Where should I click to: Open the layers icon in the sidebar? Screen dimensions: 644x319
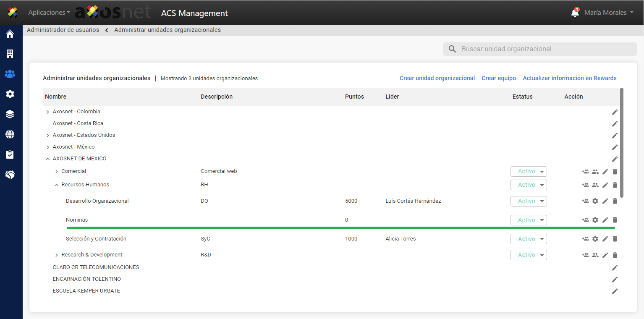click(10, 114)
